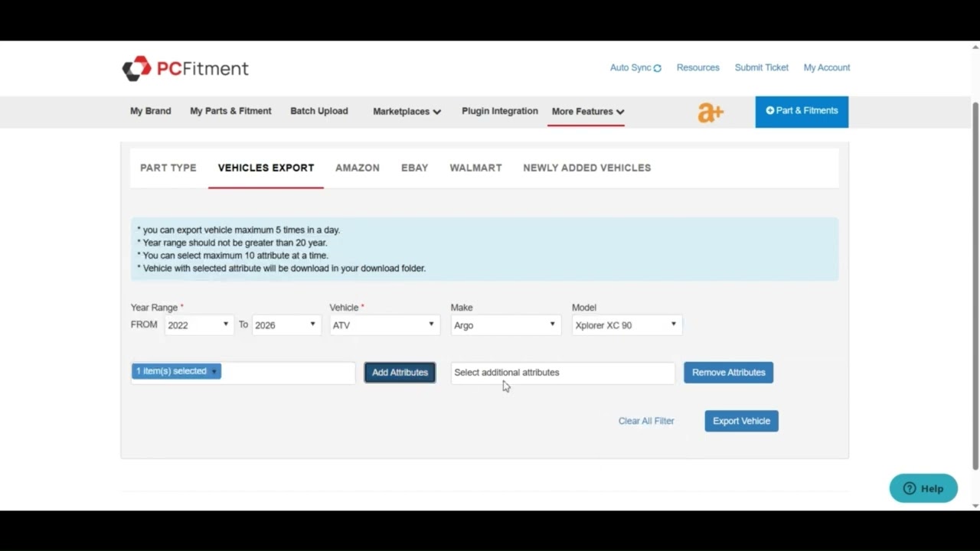Click the PCFitment logo

pos(185,68)
